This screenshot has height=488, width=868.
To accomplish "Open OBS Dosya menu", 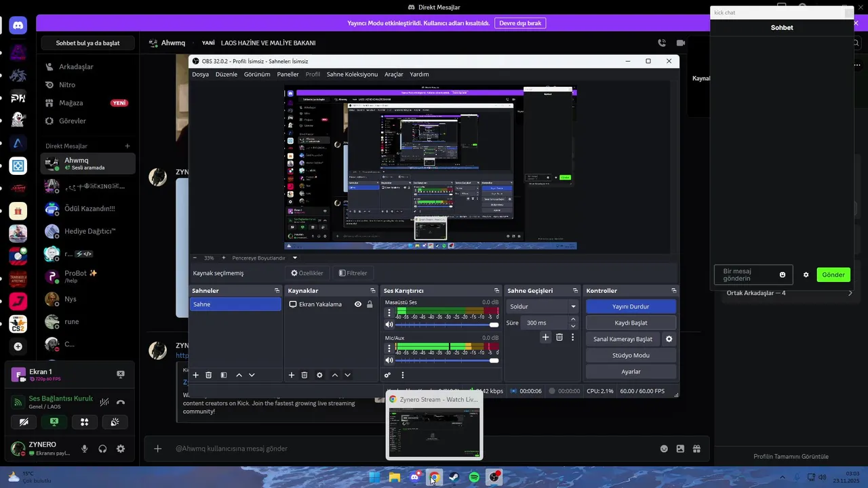I will (200, 75).
